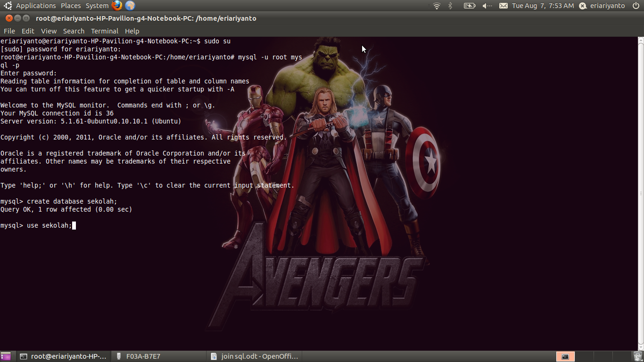Click the Copyright Oracle line
Image resolution: width=644 pixels, height=362 pixels.
tap(144, 137)
